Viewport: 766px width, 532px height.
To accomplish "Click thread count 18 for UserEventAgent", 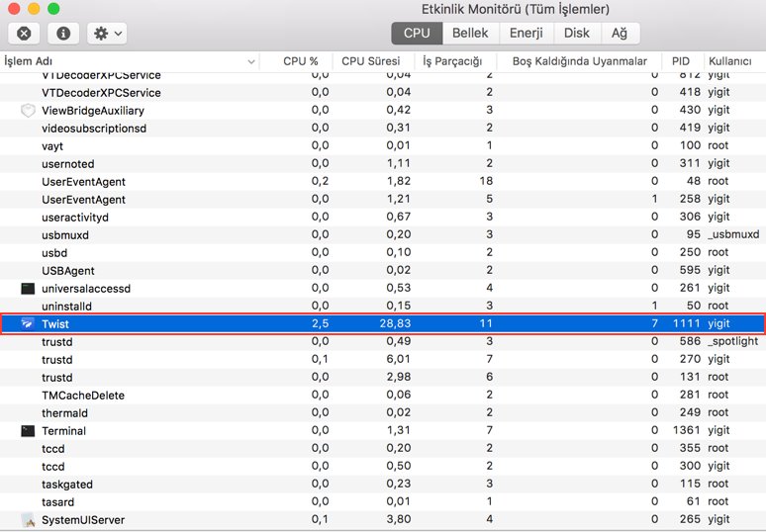I will (x=486, y=181).
